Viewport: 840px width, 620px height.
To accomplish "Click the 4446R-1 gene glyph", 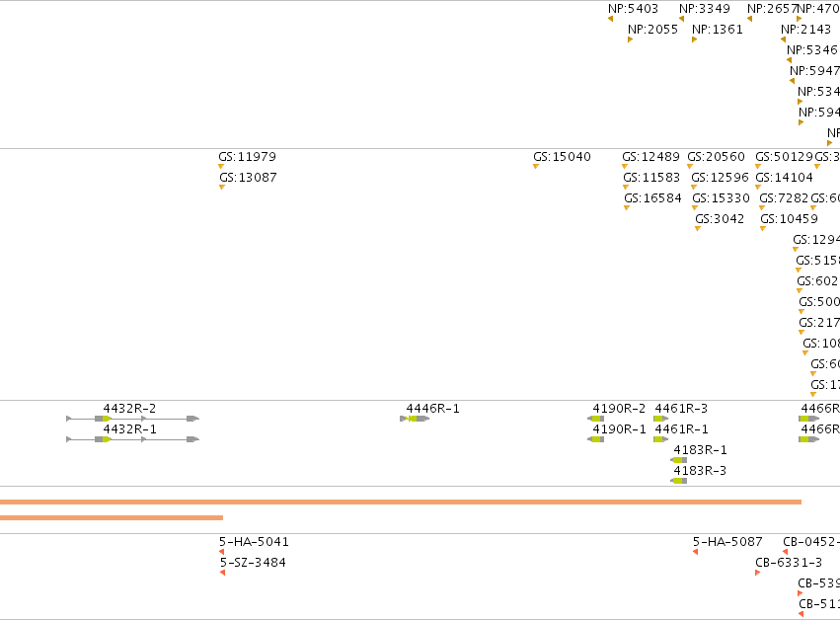I will click(x=415, y=419).
